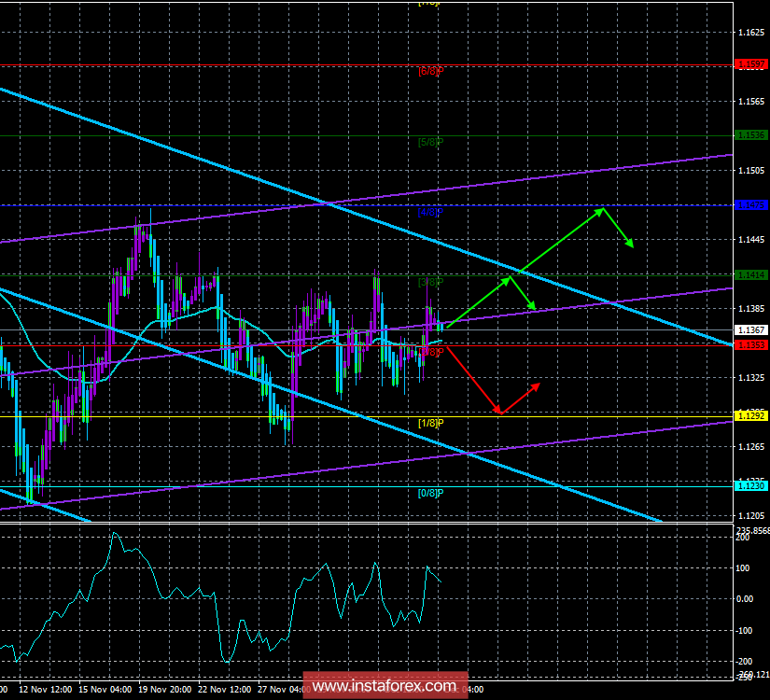Click the 1.1475 blue price tag
Screen dimensions: 770x700
click(x=750, y=205)
